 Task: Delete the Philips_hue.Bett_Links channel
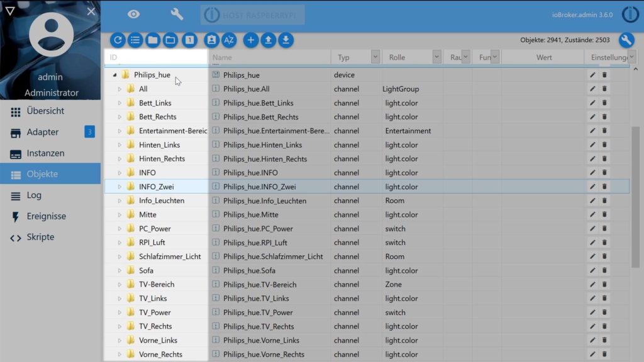[x=604, y=102]
